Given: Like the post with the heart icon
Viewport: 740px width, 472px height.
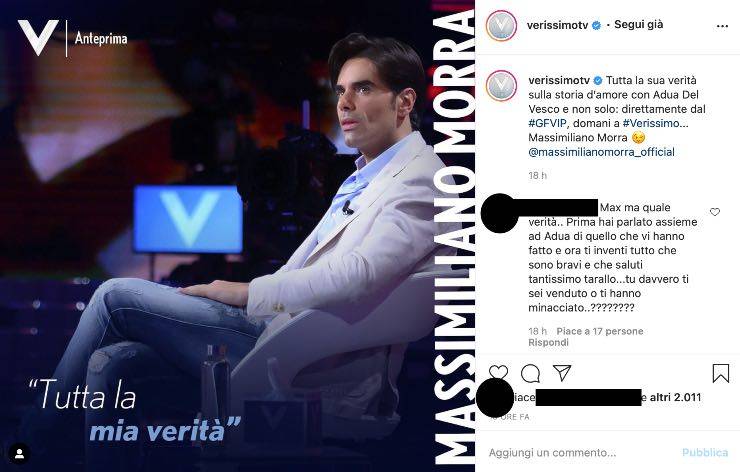Looking at the screenshot, I should coord(499,372).
